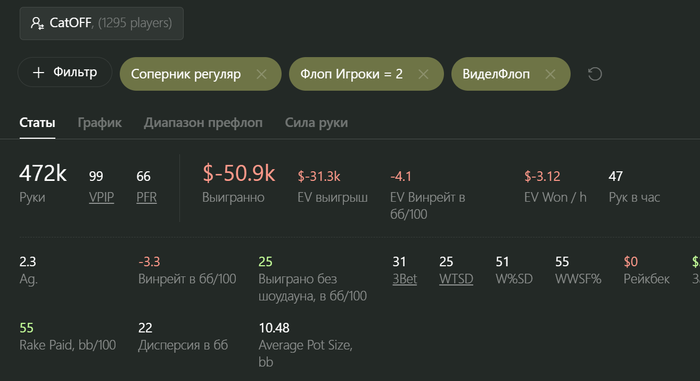700x381 pixels.
Task: Reset all filters with the circular arrow
Action: click(595, 74)
